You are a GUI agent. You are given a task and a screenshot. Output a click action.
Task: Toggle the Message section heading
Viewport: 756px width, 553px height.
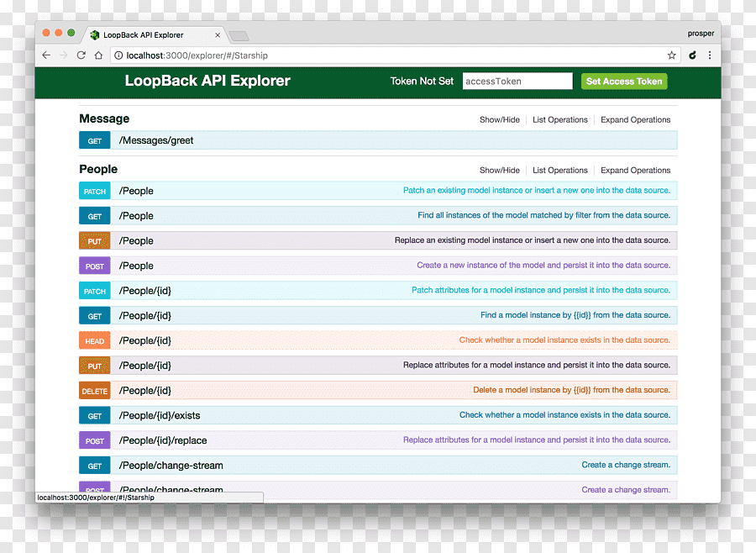pyautogui.click(x=104, y=118)
